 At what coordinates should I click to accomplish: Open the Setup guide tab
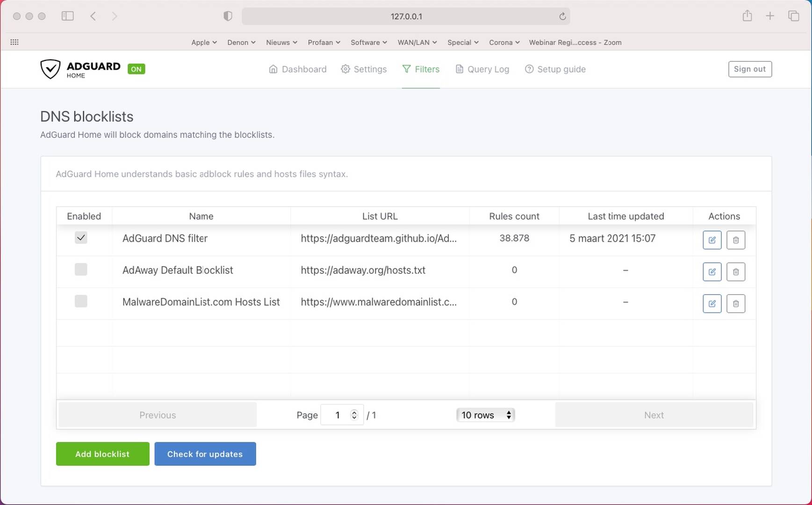(x=555, y=69)
